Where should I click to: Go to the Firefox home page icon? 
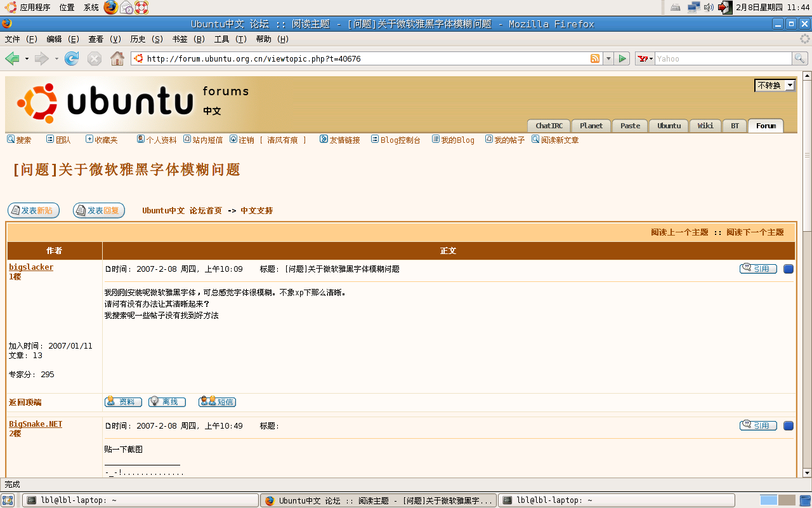click(117, 58)
